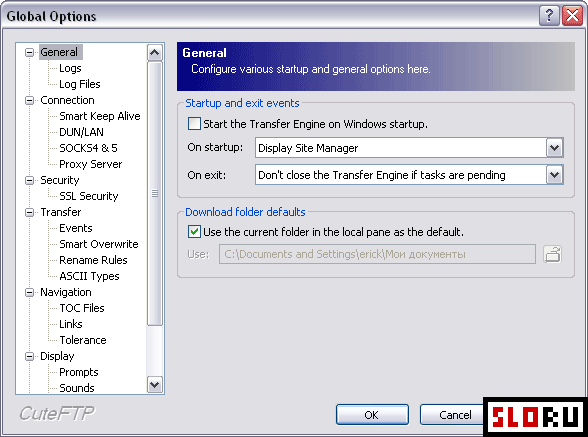The height and width of the screenshot is (437, 588).
Task: Click the tree panel scrollbar thumb
Action: [154, 194]
